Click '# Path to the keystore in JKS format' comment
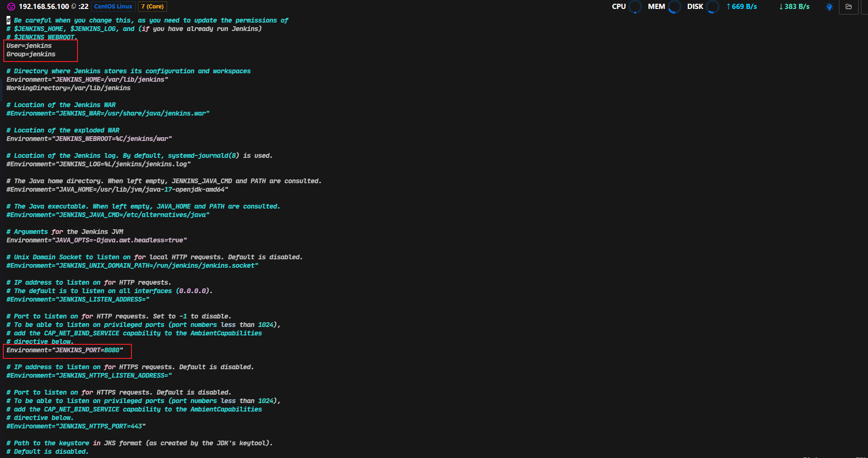 tap(139, 443)
